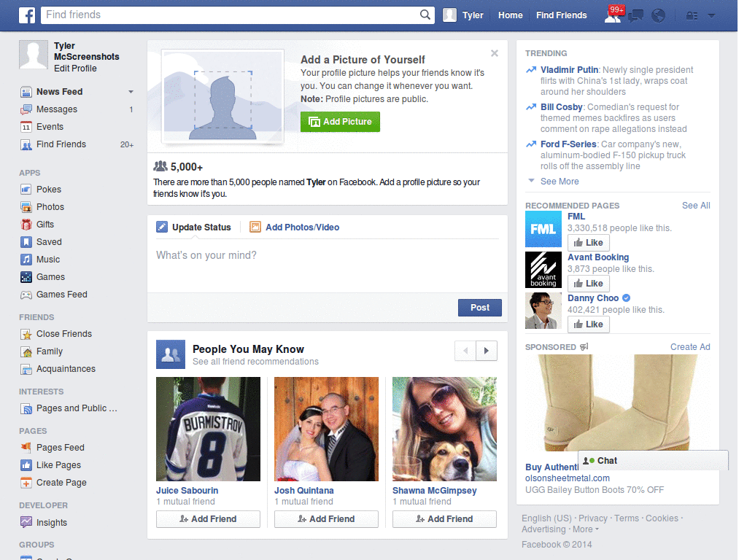Viewport: 747px width, 560px height.
Task: Click the Post button
Action: [480, 308]
